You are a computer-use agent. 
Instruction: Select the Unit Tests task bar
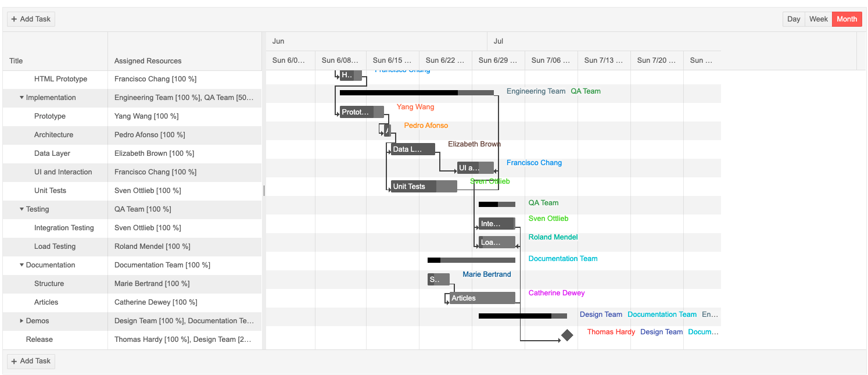pos(424,187)
